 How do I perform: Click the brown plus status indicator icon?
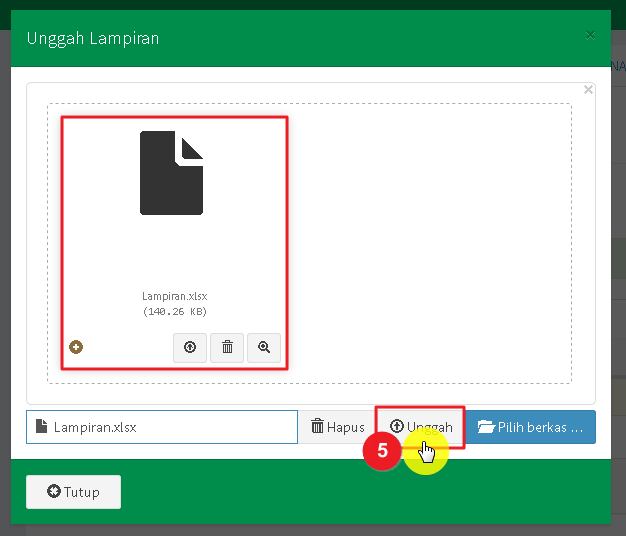76,347
